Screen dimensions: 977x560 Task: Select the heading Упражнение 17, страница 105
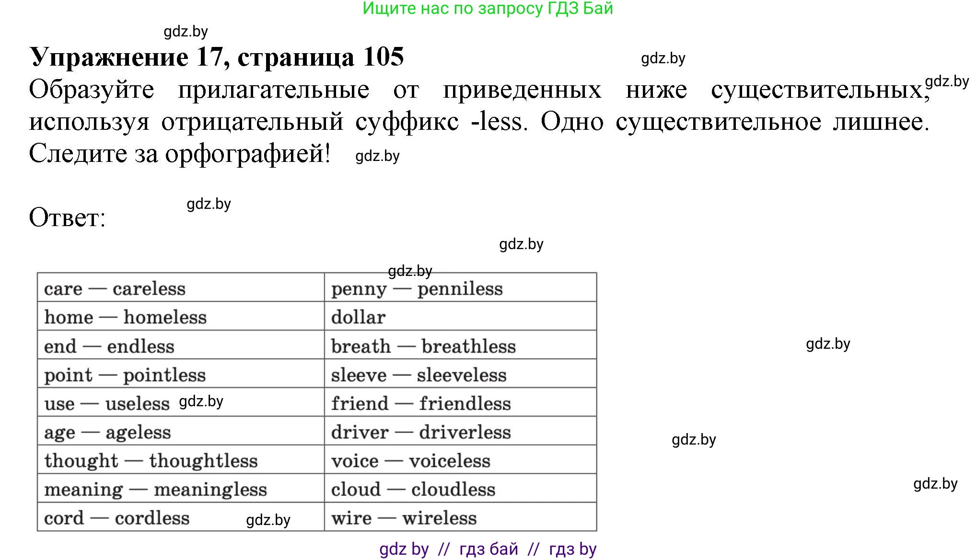(216, 57)
